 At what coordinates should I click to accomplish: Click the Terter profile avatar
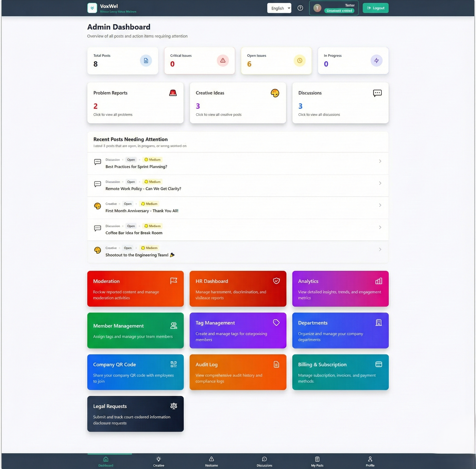pos(317,8)
